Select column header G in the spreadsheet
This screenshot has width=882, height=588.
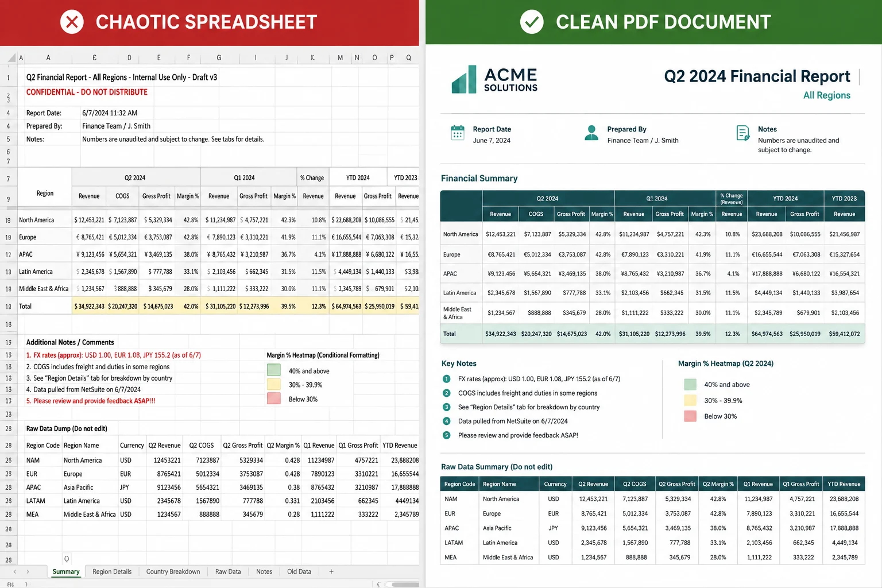click(x=219, y=57)
